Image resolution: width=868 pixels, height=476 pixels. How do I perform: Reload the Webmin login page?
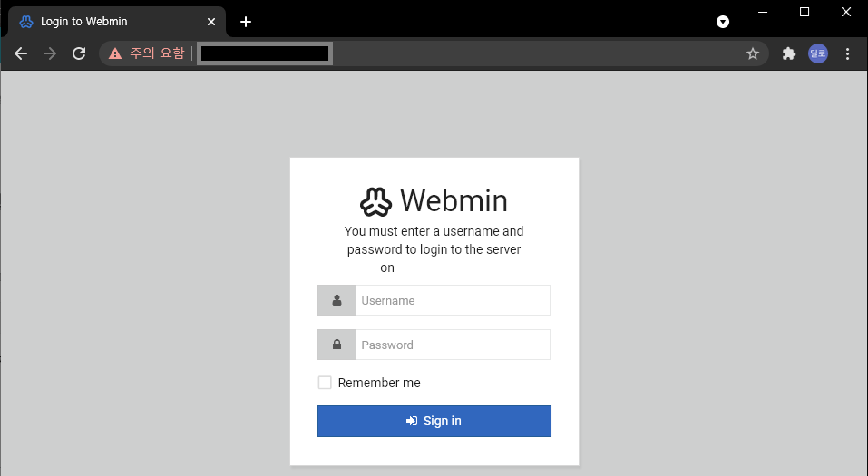[79, 53]
